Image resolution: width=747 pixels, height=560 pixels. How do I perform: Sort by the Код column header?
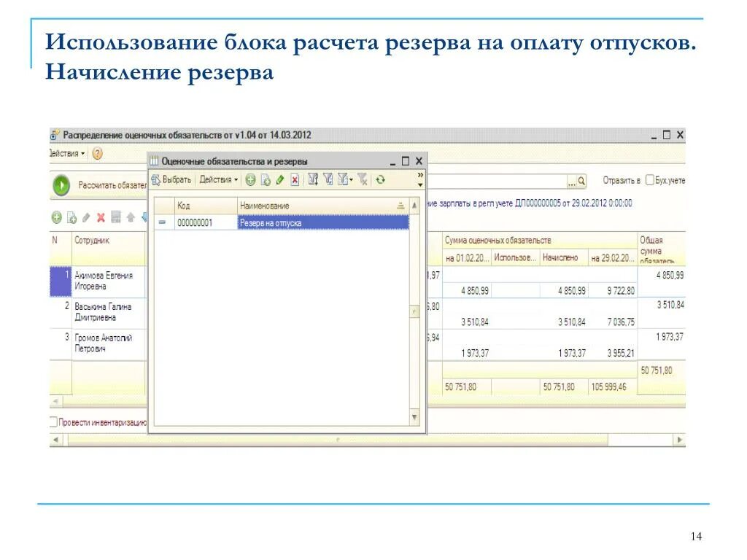click(206, 206)
